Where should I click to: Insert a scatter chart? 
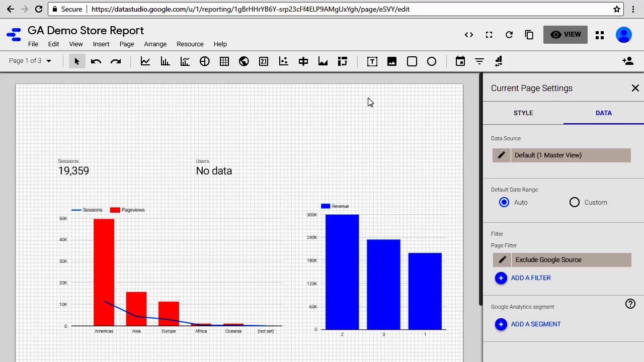(283, 61)
